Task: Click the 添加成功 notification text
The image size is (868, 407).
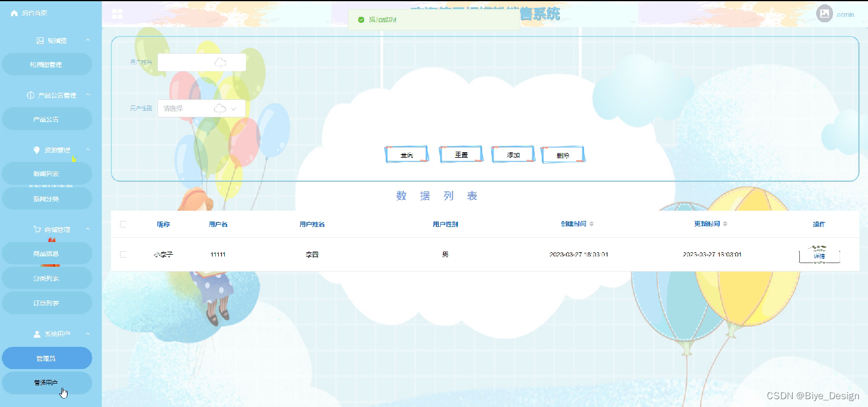Action: coord(383,20)
